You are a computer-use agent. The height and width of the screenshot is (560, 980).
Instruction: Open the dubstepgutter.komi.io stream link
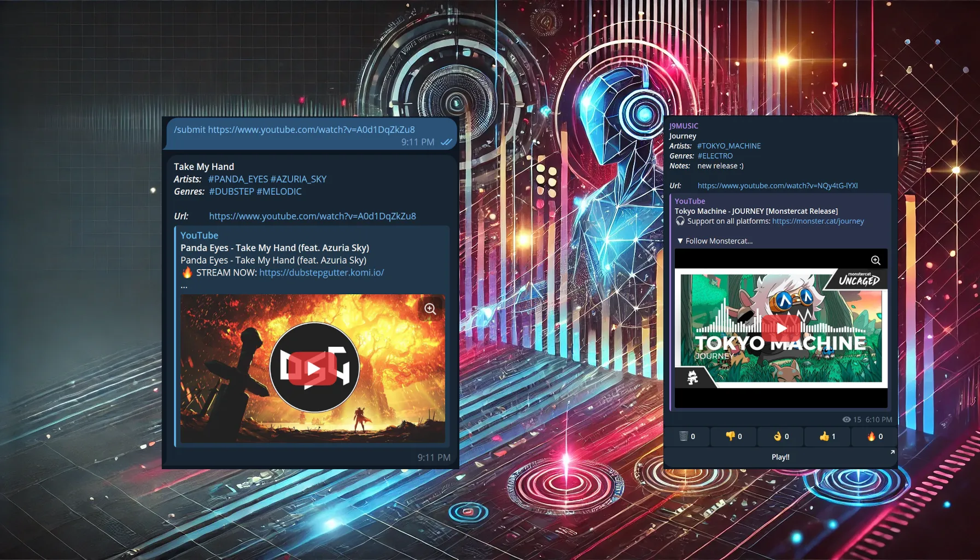pyautogui.click(x=322, y=272)
